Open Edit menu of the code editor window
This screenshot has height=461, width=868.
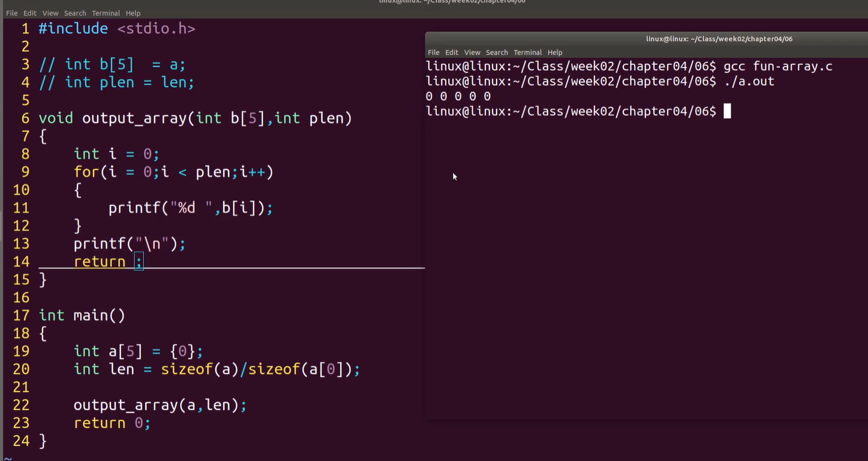(30, 13)
